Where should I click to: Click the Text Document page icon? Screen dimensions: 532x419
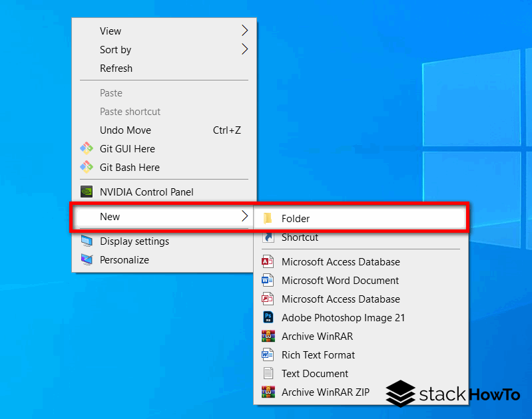click(x=268, y=373)
